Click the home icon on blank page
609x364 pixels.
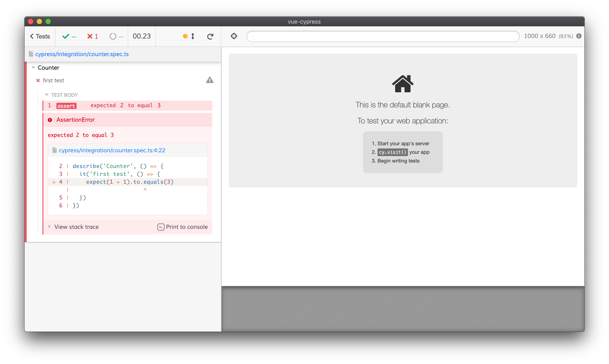[403, 84]
